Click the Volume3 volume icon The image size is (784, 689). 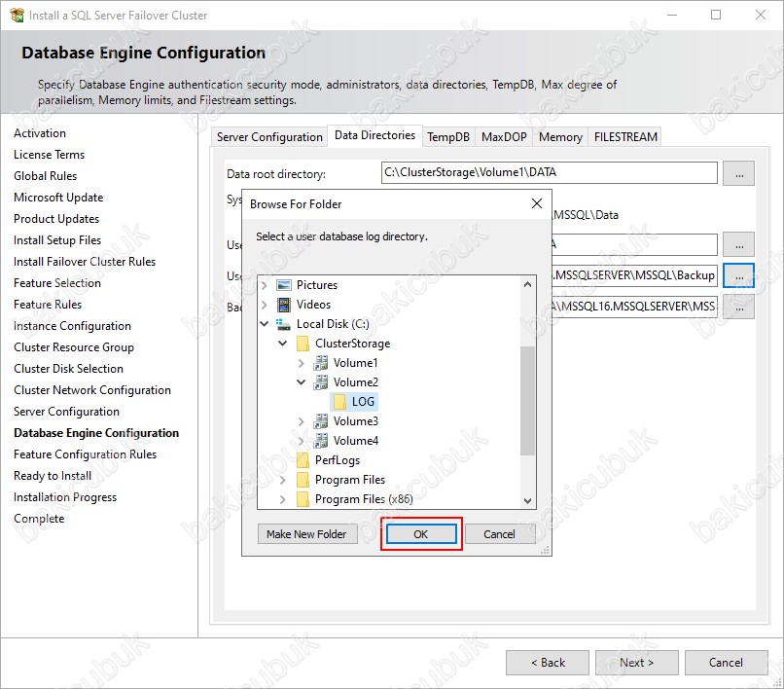coord(320,421)
